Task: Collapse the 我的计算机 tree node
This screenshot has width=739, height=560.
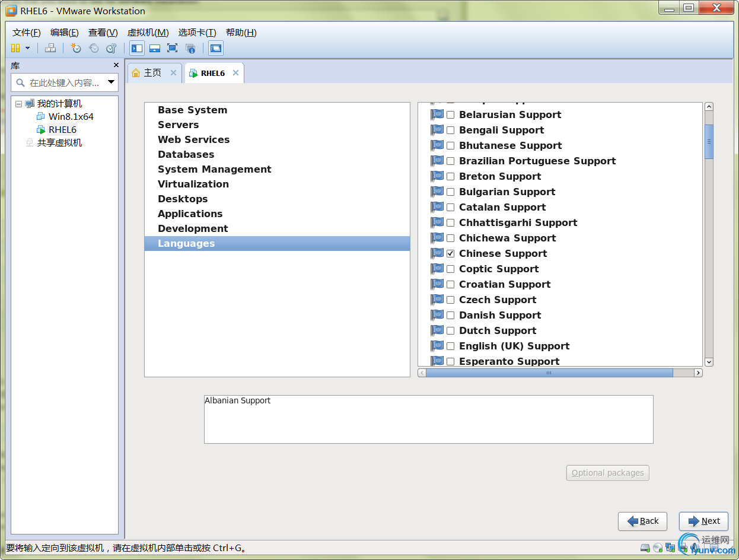Action: 19,104
